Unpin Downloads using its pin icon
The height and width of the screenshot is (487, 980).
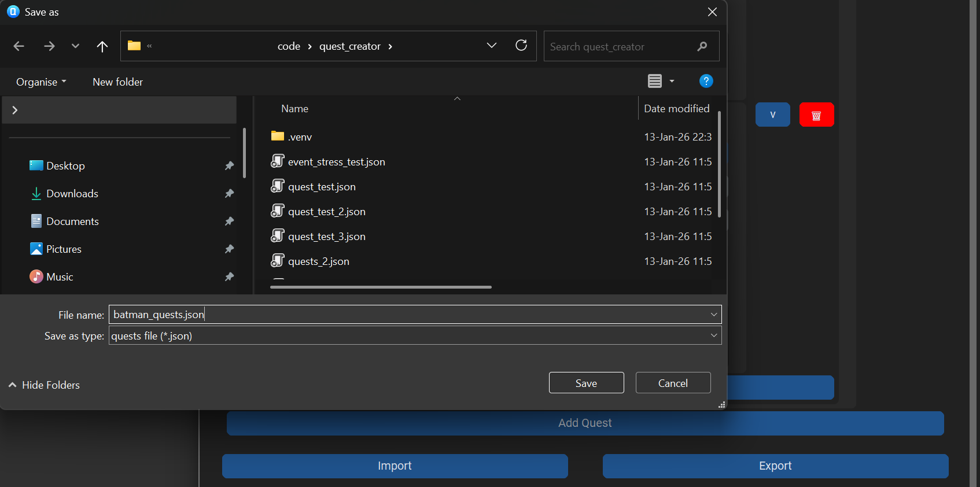click(229, 194)
